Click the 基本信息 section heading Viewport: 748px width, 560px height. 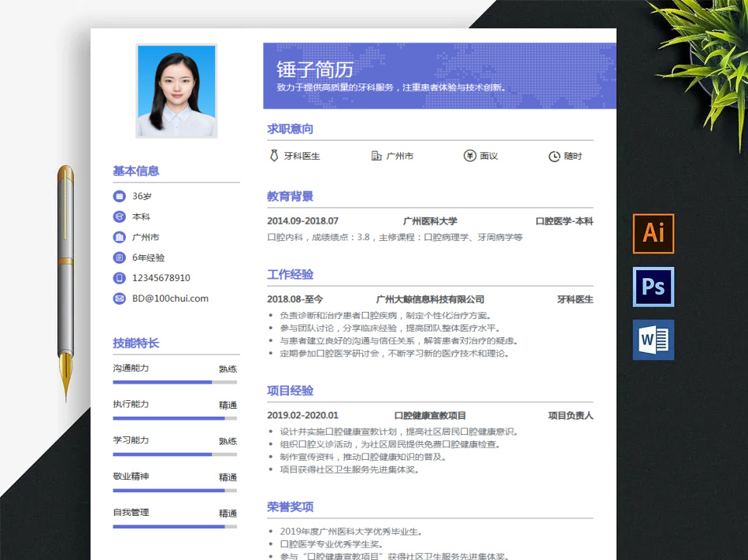[136, 171]
